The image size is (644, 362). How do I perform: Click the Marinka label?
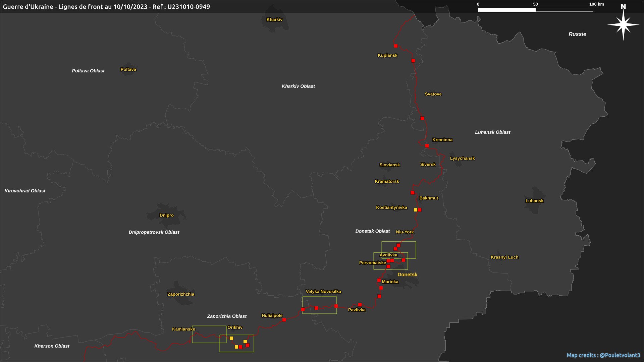coord(390,282)
